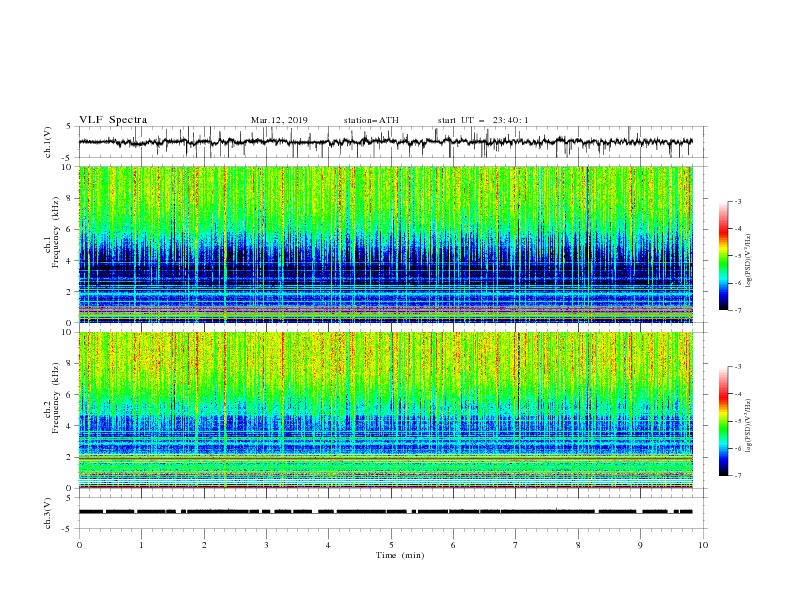Click the time axis tick label '5'
The height and width of the screenshot is (612, 792).
(x=391, y=545)
